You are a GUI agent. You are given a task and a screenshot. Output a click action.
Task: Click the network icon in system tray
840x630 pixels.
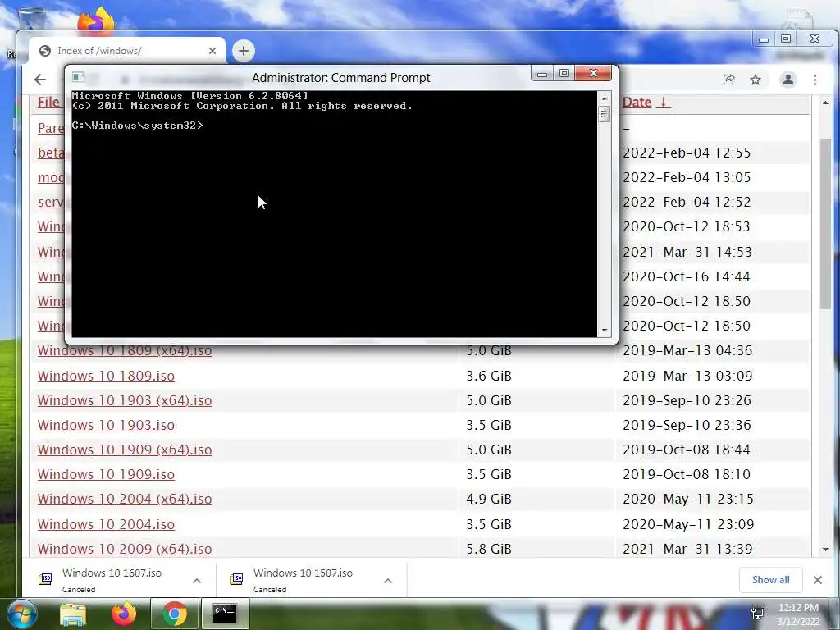click(757, 614)
